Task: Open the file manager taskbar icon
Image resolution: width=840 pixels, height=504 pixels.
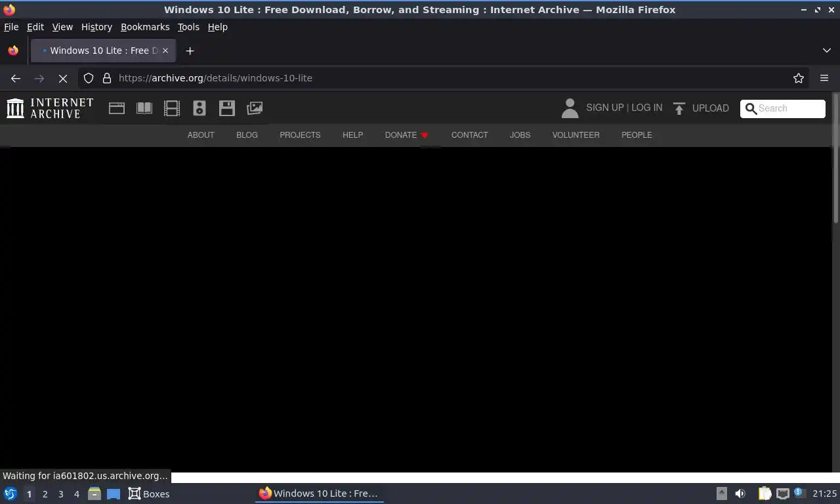Action: tap(94, 493)
